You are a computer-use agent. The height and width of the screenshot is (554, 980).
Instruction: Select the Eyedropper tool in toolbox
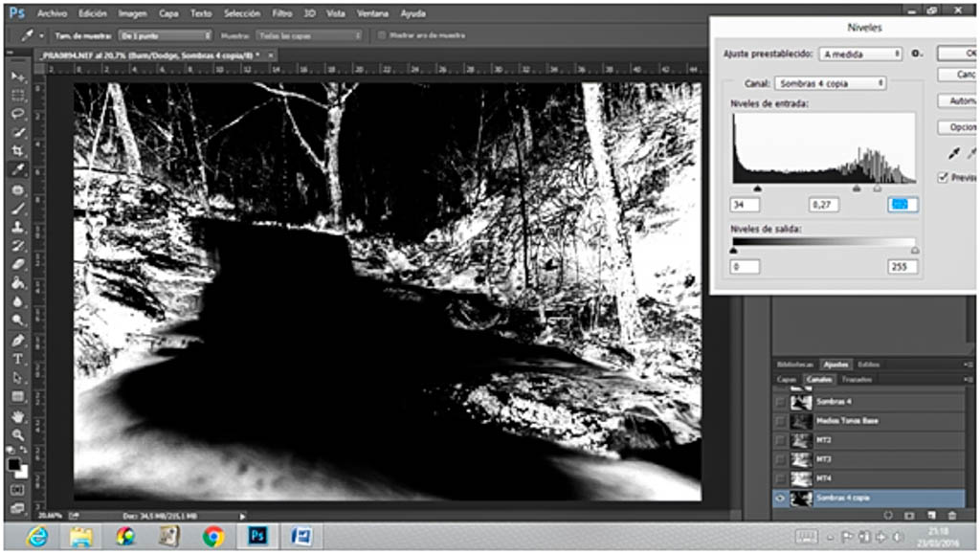tap(18, 169)
